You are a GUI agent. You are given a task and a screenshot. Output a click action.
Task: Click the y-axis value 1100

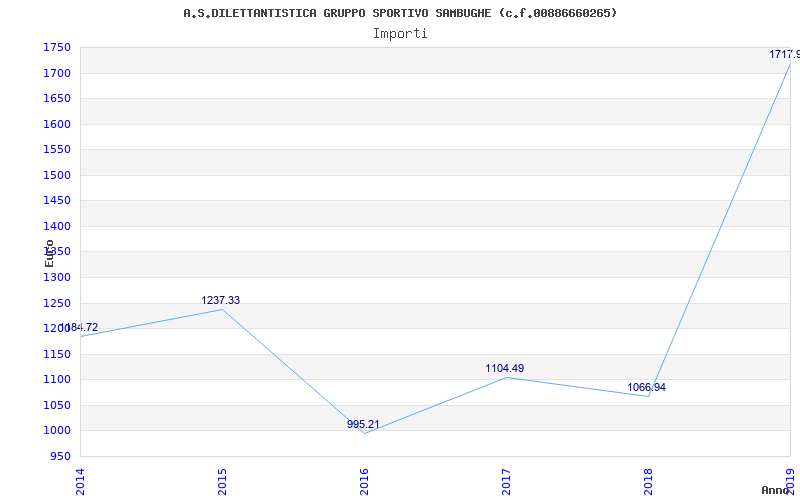click(x=57, y=380)
